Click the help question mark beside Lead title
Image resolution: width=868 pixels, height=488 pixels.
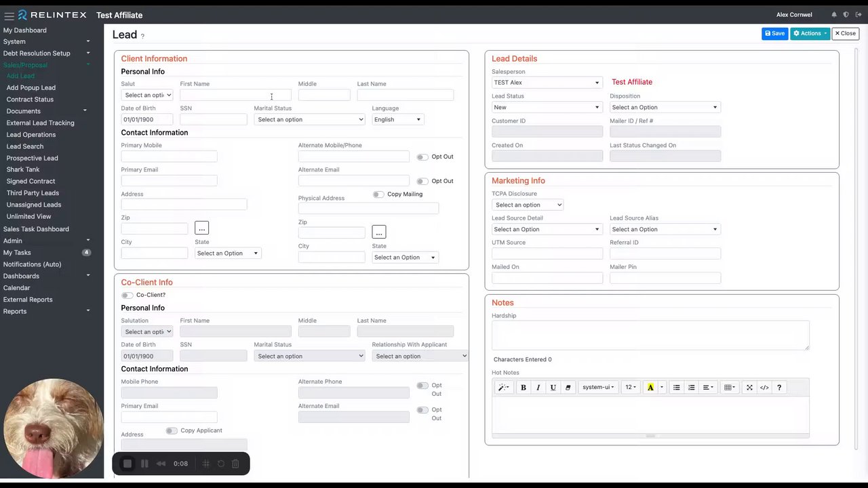pyautogui.click(x=142, y=36)
